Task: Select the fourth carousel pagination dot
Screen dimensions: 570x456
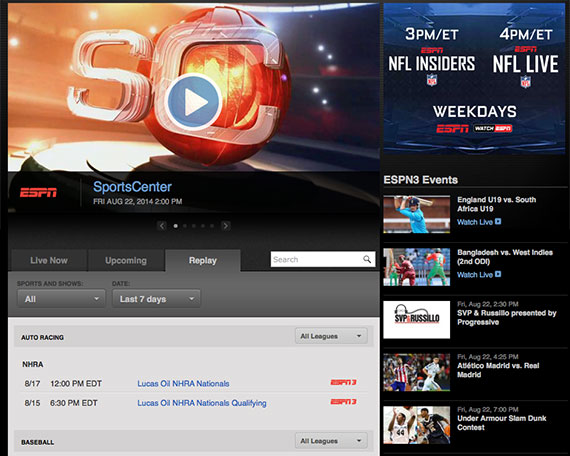Action: point(203,226)
